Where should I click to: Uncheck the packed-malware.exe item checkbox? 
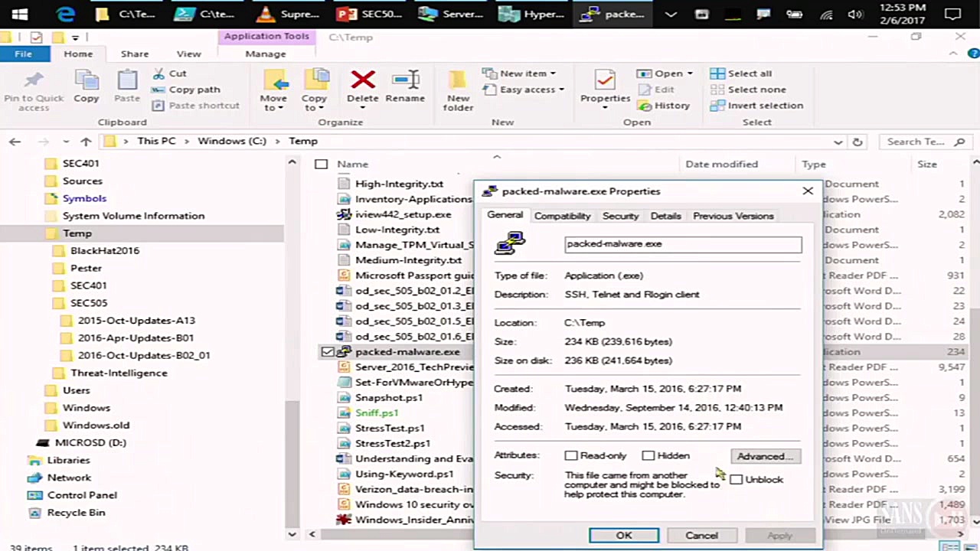[328, 352]
